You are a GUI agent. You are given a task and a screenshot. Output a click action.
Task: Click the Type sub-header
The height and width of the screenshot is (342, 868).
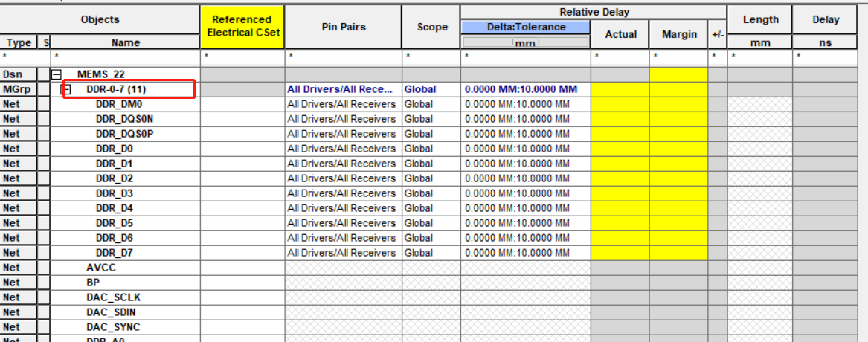click(19, 42)
